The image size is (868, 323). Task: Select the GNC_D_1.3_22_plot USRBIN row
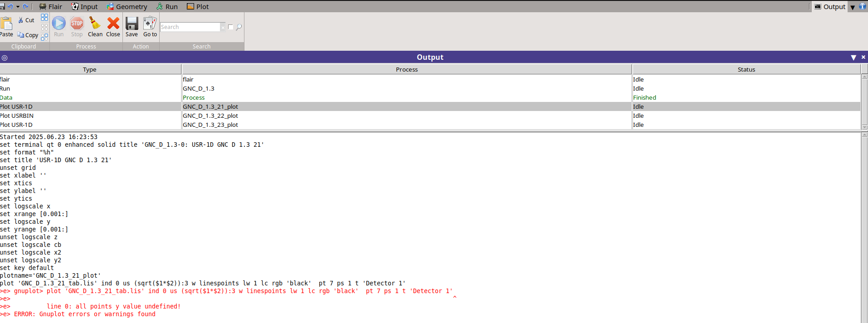(x=210, y=116)
